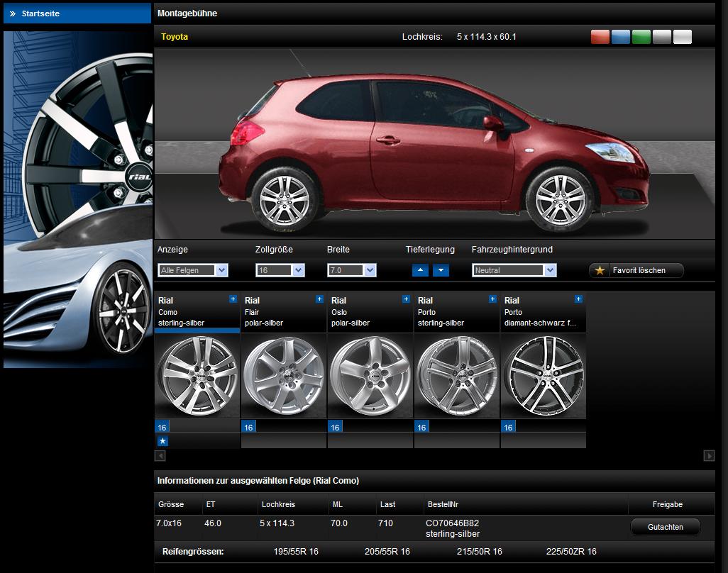The height and width of the screenshot is (573, 728).
Task: Open the Zollgröße dropdown
Action: (x=280, y=270)
